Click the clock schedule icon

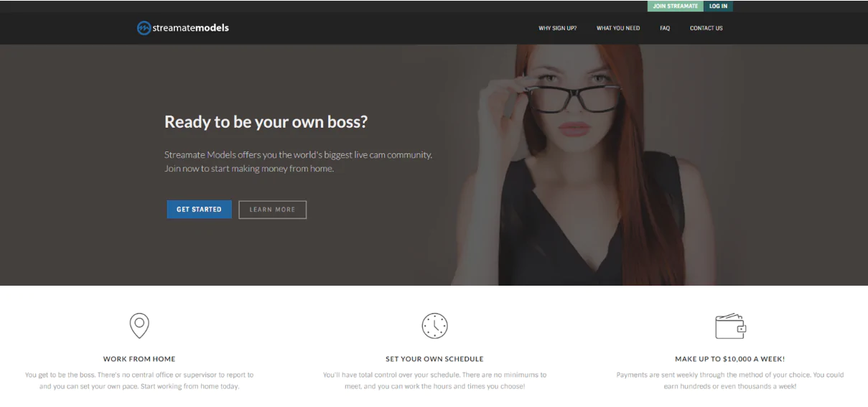[434, 326]
